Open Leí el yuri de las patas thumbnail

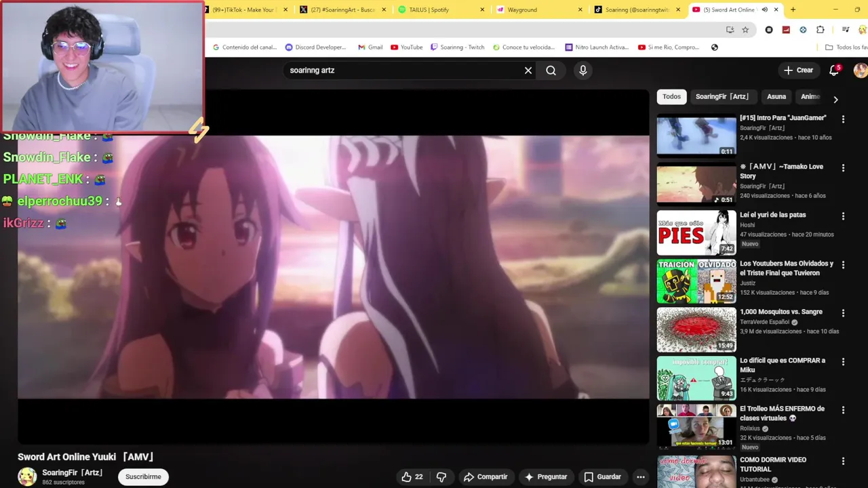click(696, 232)
